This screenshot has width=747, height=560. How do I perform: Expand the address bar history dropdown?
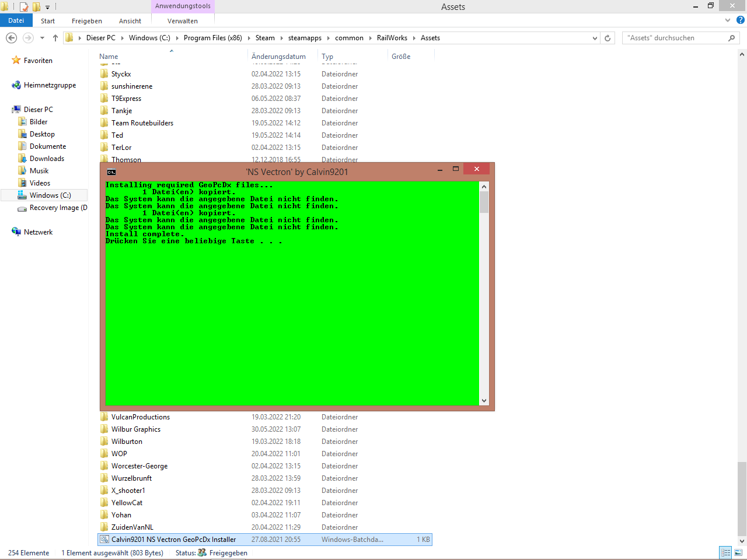coord(595,38)
